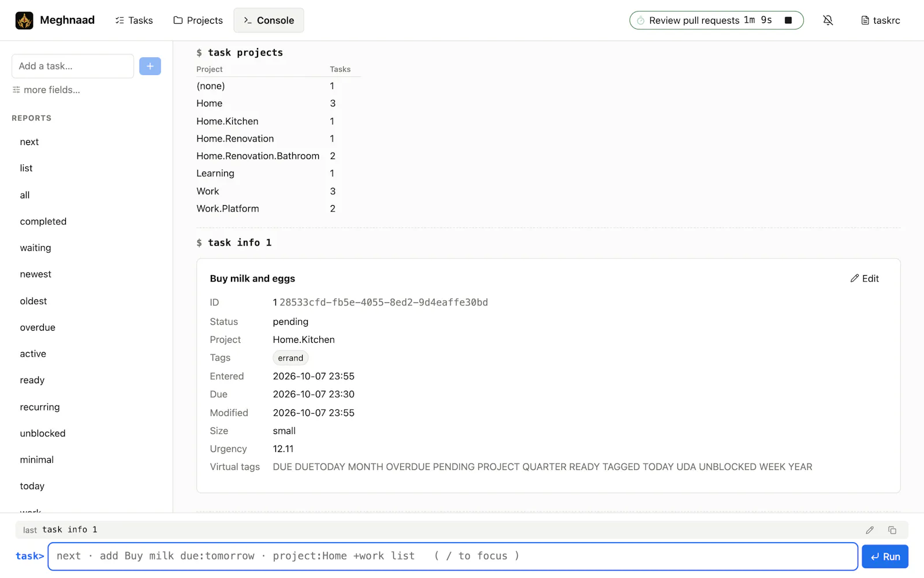Click the Home.Kitchen project value in task info
Screen dimensions: 924x578
point(304,340)
